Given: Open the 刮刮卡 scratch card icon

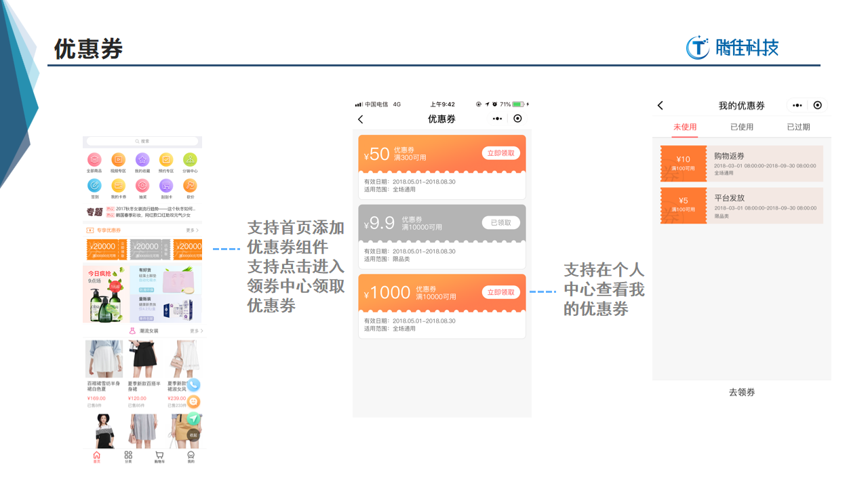Looking at the screenshot, I should (166, 185).
